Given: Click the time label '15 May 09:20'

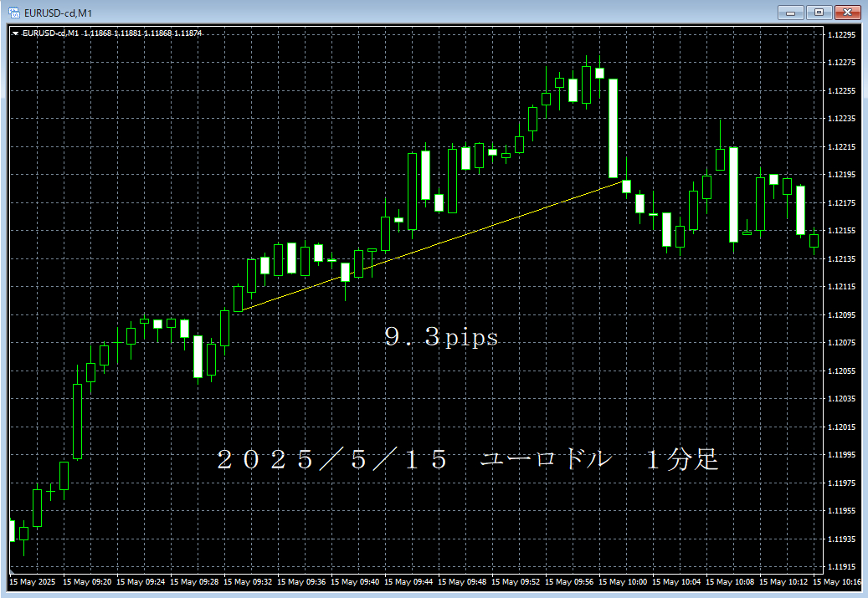Looking at the screenshot, I should (87, 582).
